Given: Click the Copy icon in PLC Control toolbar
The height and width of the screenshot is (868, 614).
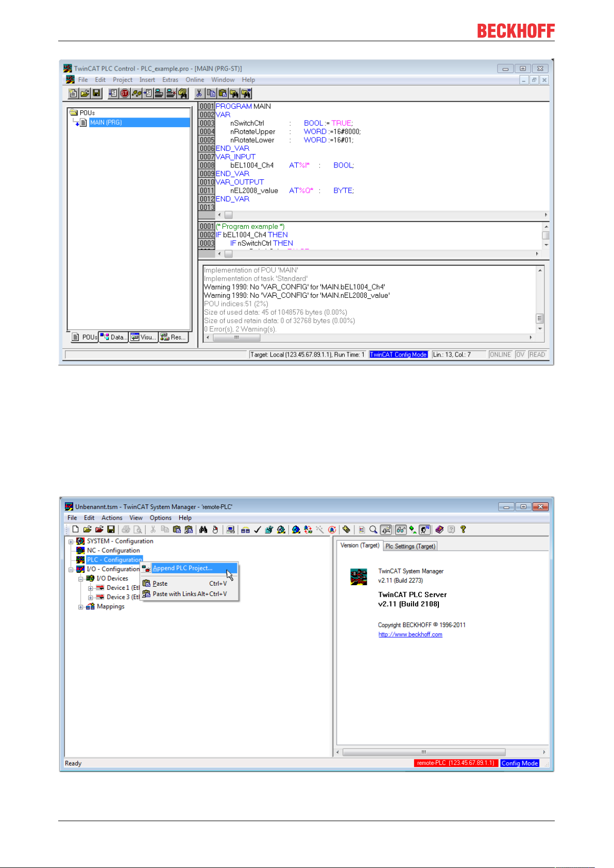Looking at the screenshot, I should [x=211, y=93].
